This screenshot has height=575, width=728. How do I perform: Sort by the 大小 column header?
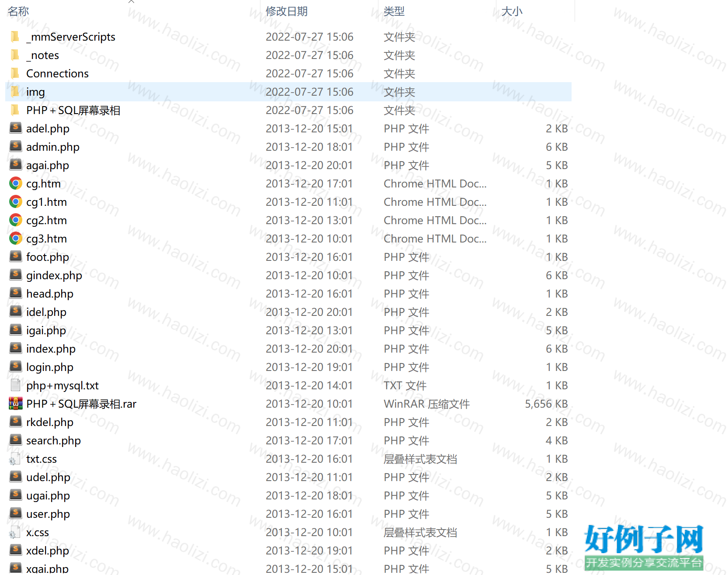pyautogui.click(x=512, y=11)
